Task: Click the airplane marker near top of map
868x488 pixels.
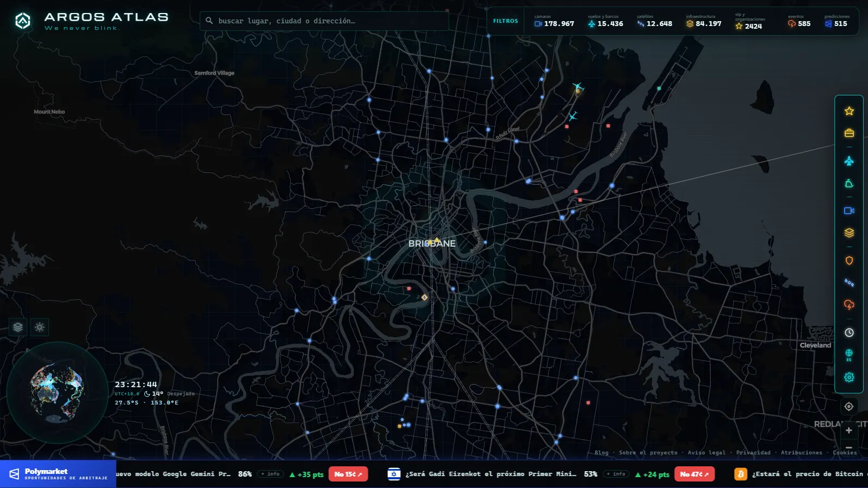Action: (x=577, y=87)
